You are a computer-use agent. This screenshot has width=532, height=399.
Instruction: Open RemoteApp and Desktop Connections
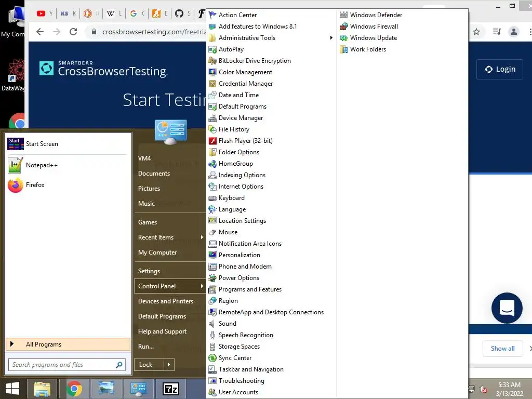(x=271, y=312)
